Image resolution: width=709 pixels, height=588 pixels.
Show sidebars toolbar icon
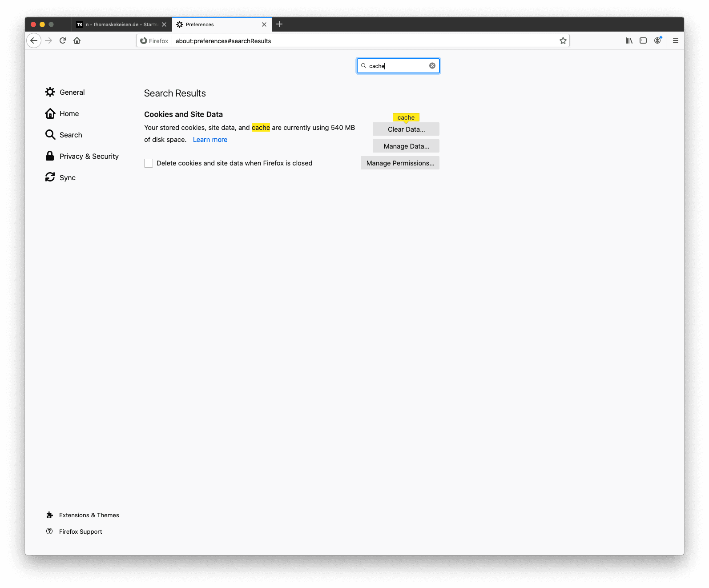click(643, 40)
